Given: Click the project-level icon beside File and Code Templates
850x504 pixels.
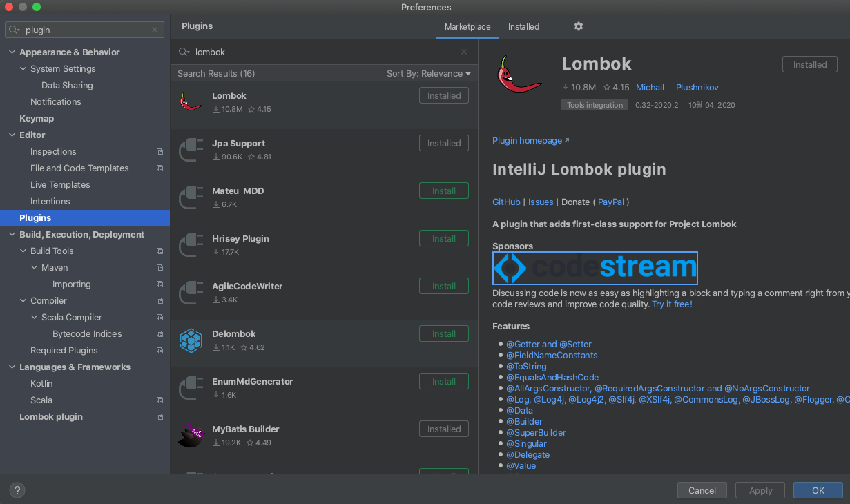Looking at the screenshot, I should click(x=160, y=168).
